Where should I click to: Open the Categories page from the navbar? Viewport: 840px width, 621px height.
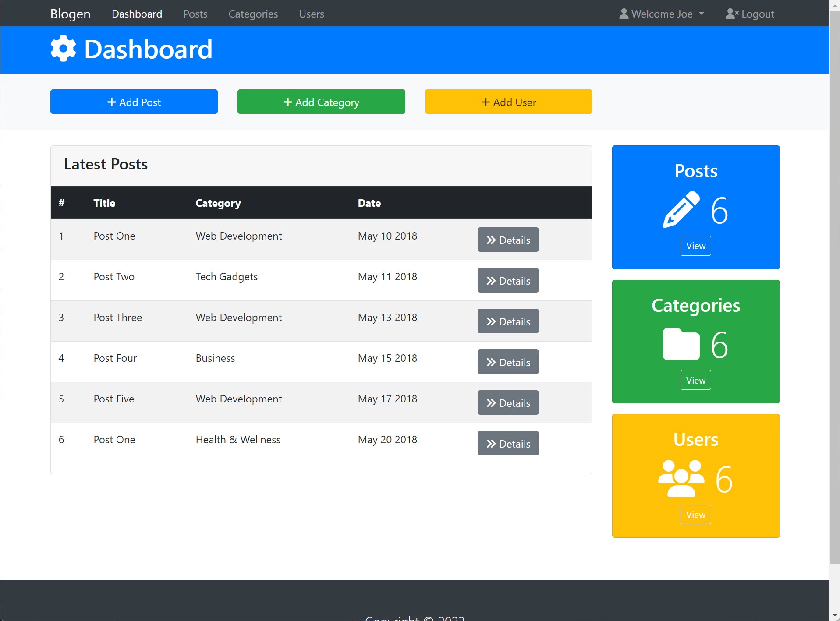point(253,14)
